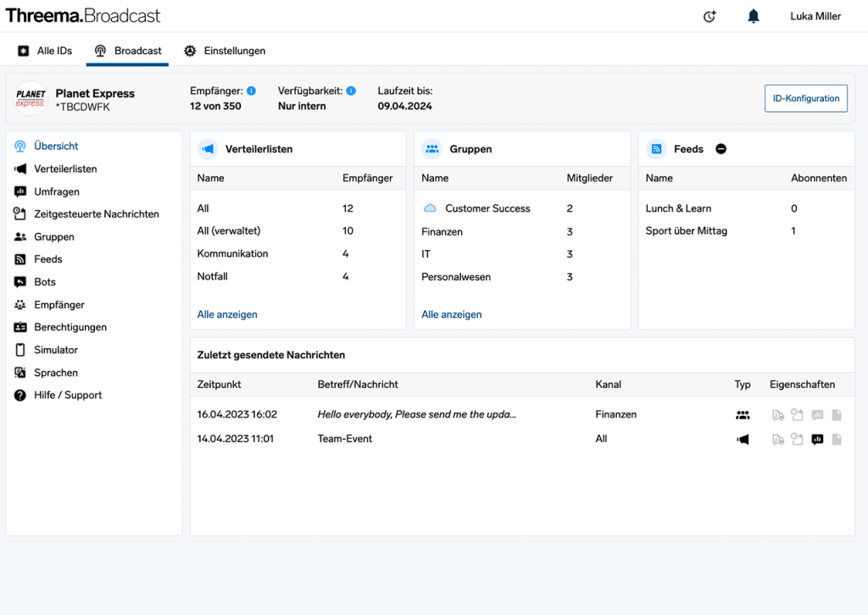Open the notifications bell icon
The image size is (868, 615).
[x=753, y=16]
